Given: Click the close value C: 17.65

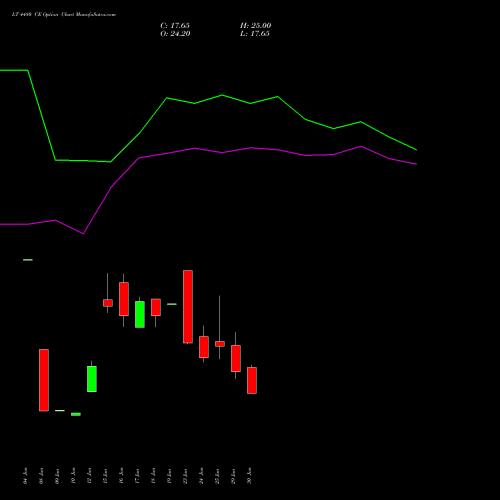Looking at the screenshot, I should pyautogui.click(x=175, y=26).
